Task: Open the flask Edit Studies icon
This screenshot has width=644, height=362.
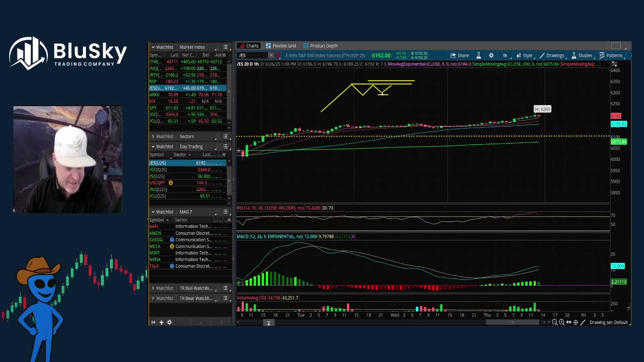Action: pos(479,55)
